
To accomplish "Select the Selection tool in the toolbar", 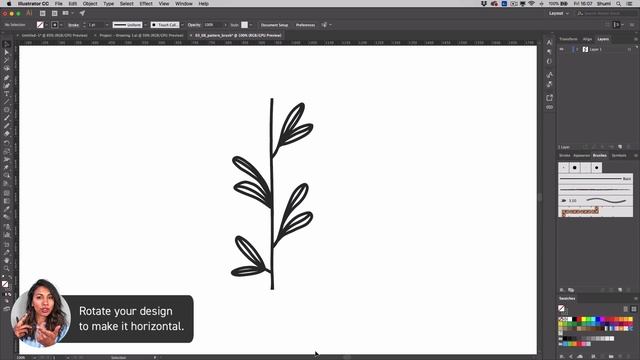I will (7, 44).
